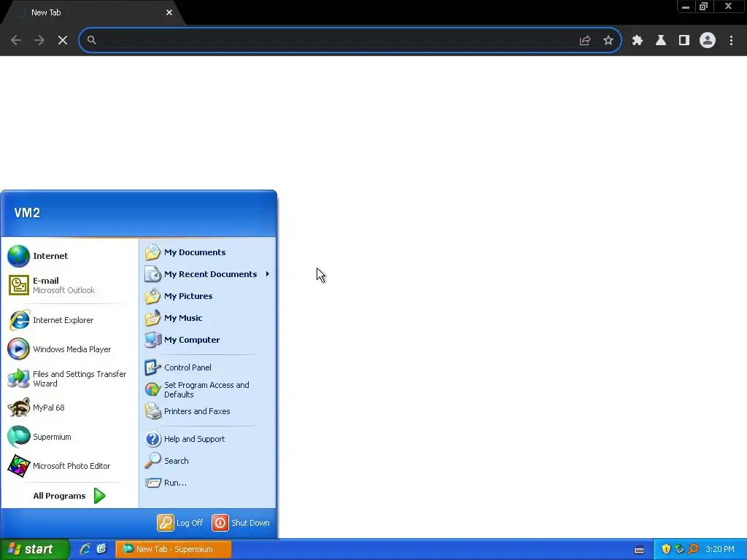Image resolution: width=747 pixels, height=560 pixels.
Task: Open Printers and Faxes
Action: click(207, 411)
